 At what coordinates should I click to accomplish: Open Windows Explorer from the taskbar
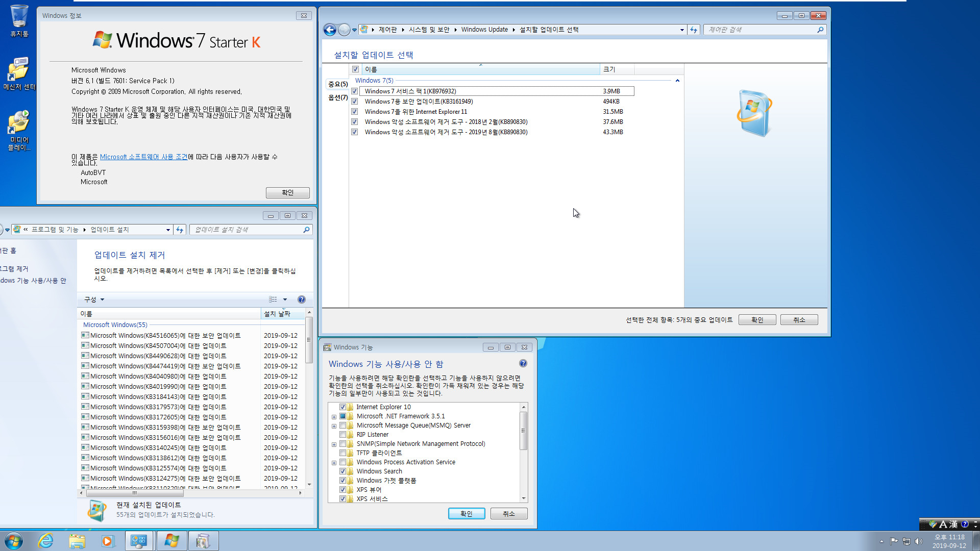(77, 541)
